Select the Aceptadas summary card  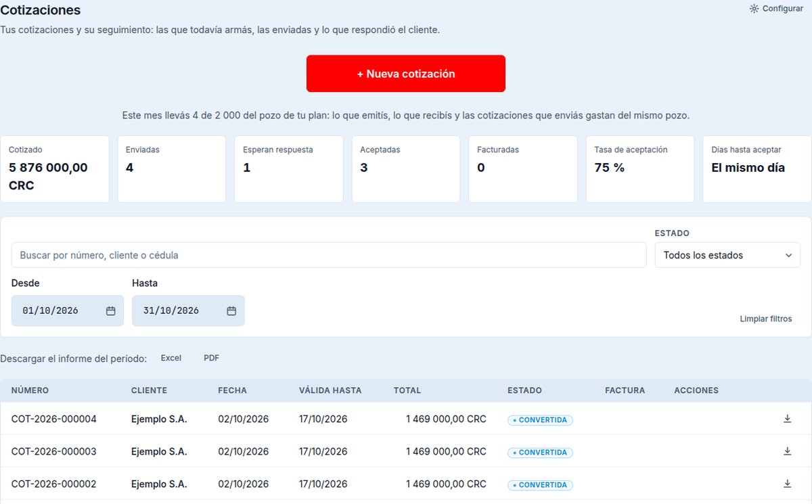click(406, 169)
